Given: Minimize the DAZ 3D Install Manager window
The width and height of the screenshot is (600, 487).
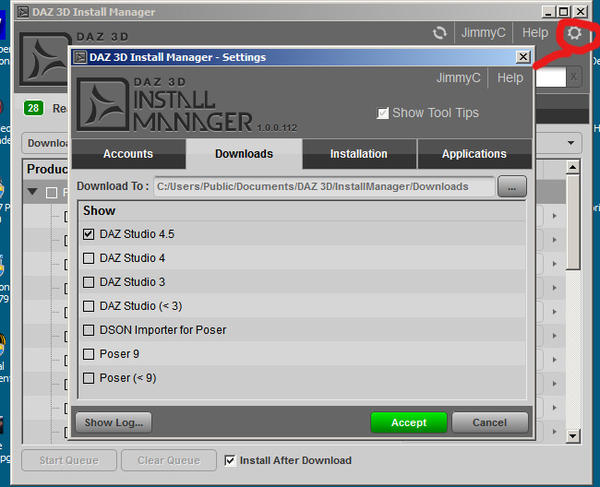Looking at the screenshot, I should point(548,12).
